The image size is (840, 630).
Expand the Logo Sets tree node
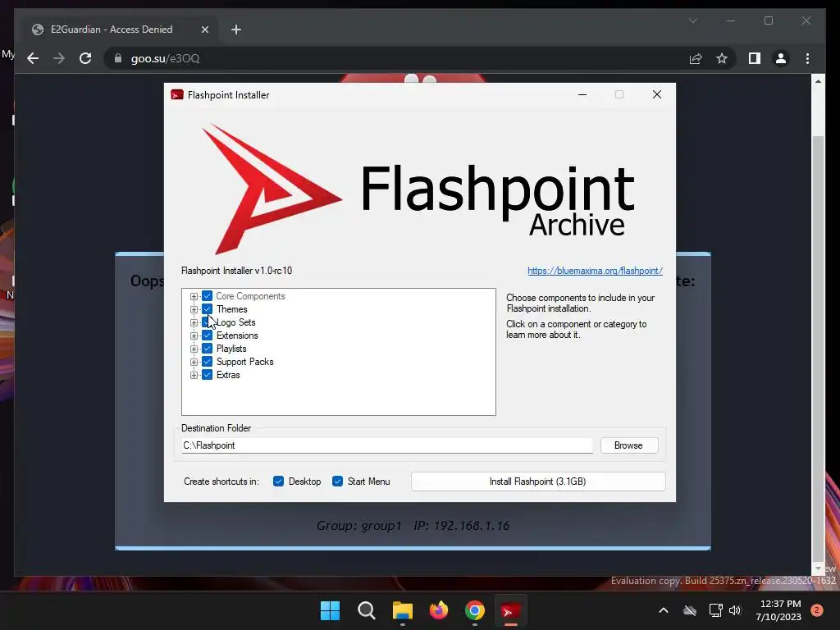194,322
